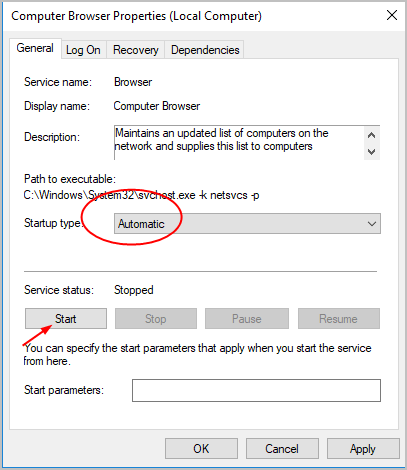Click the disabled Stop button
Image resolution: width=407 pixels, height=470 pixels.
click(x=156, y=319)
